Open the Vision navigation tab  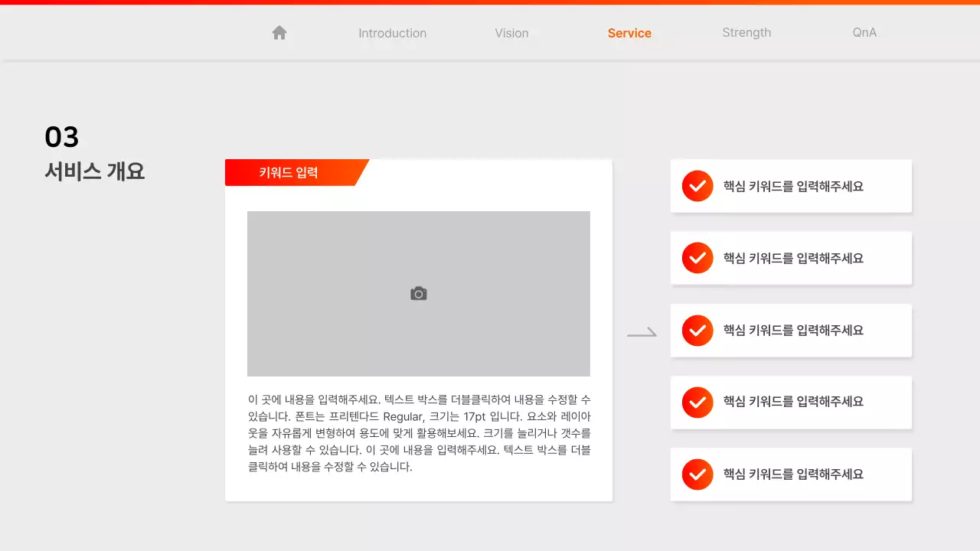[x=511, y=33]
